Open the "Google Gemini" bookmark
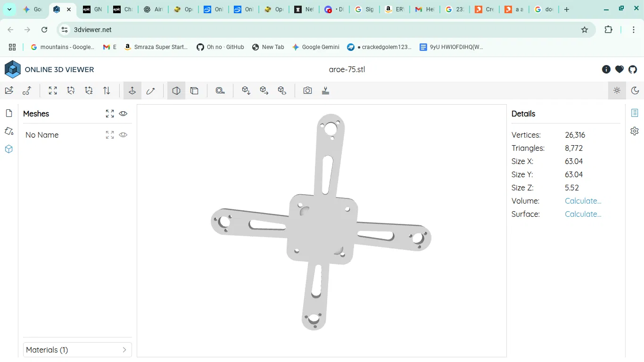The width and height of the screenshot is (644, 362). tap(316, 47)
